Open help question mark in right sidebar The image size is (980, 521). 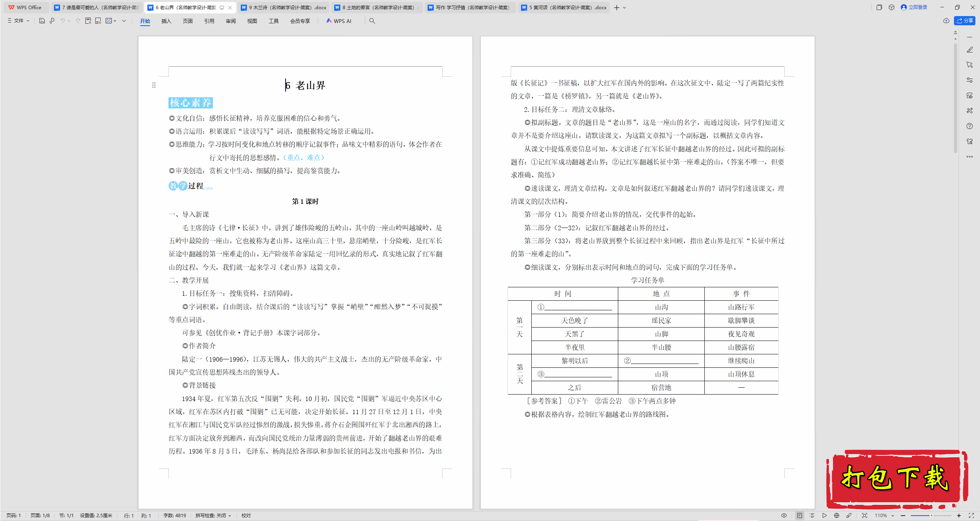(x=970, y=126)
